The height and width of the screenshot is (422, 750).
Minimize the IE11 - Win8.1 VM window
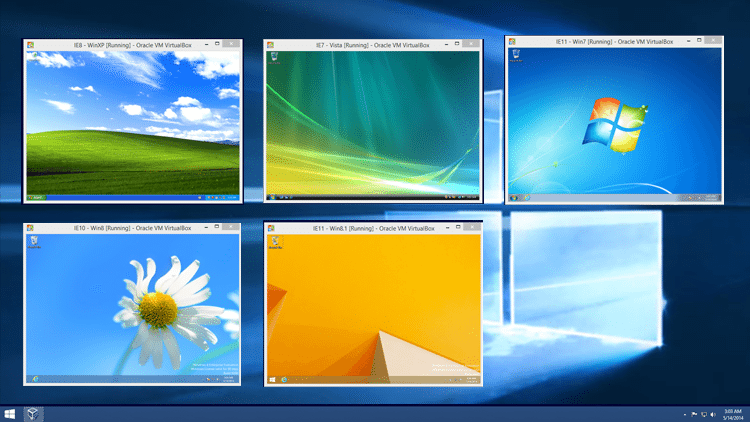point(448,228)
